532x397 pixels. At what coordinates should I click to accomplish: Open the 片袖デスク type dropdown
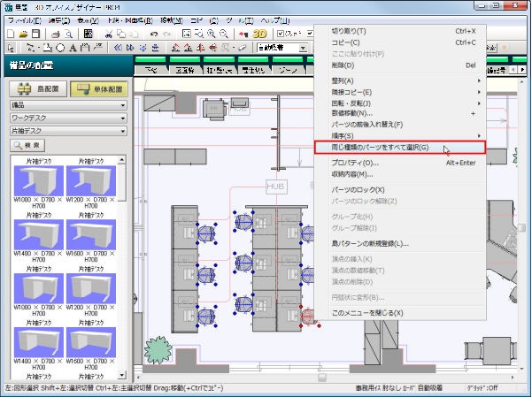(67, 131)
